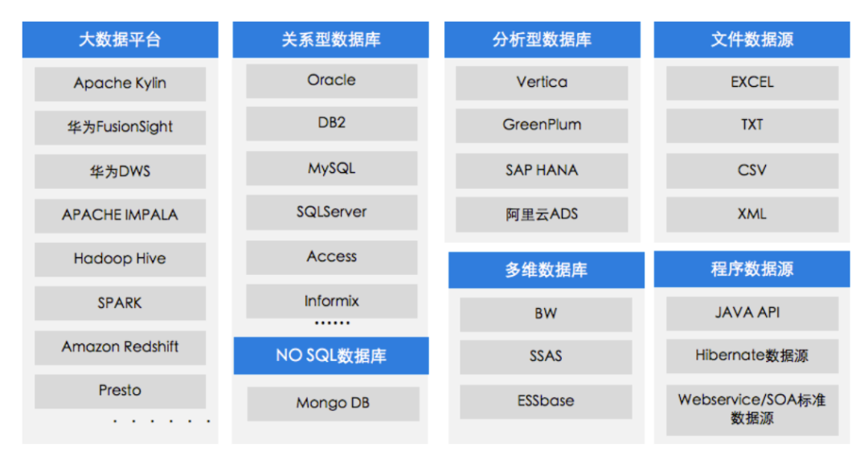Click the 阿里云ADS entry
Image resolution: width=868 pixels, height=464 pixels.
click(x=542, y=215)
